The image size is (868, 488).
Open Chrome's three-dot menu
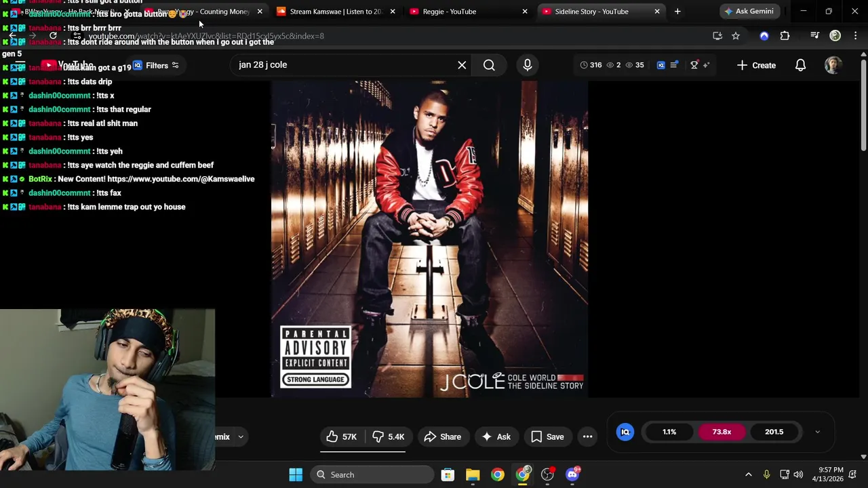pyautogui.click(x=855, y=36)
